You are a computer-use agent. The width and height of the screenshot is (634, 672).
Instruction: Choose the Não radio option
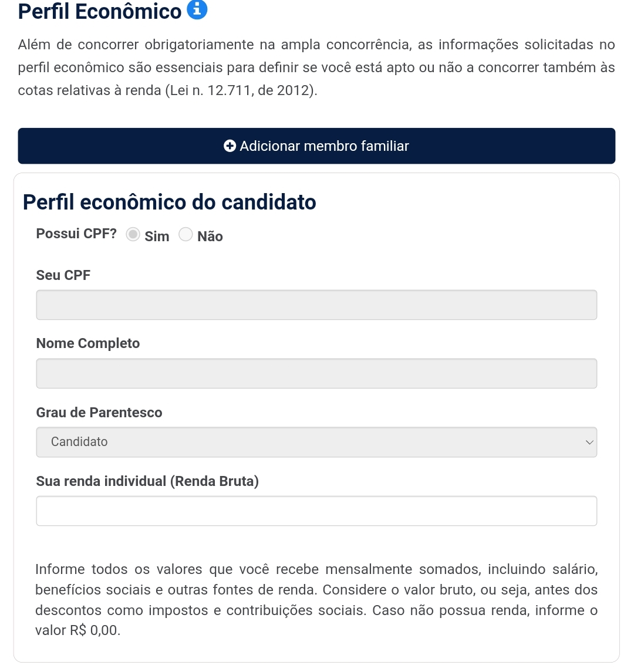(186, 235)
